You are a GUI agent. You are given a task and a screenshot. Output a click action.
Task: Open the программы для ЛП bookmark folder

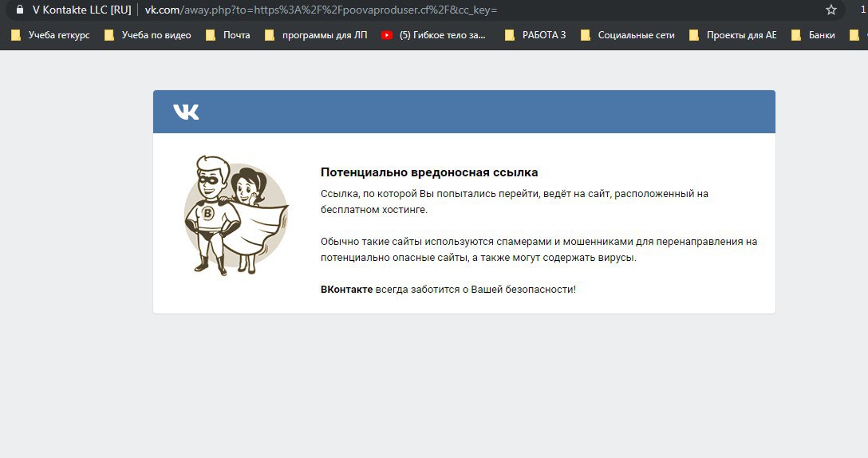pyautogui.click(x=316, y=35)
